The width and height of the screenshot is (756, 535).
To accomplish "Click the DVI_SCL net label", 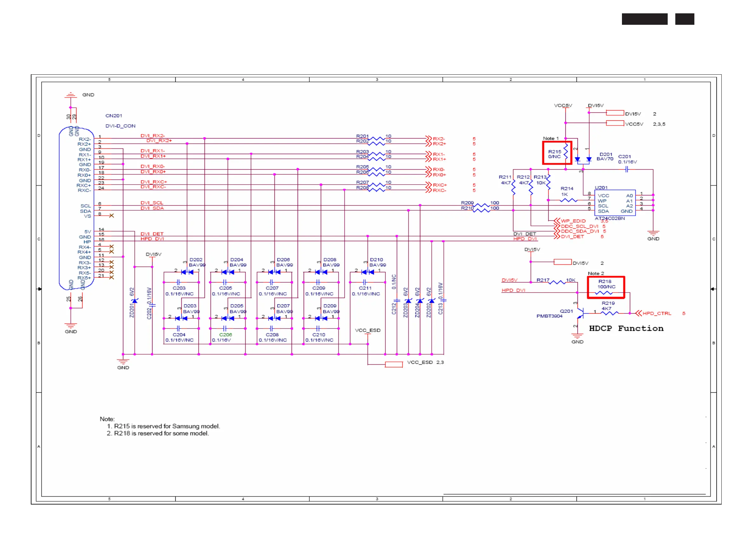I will [152, 203].
